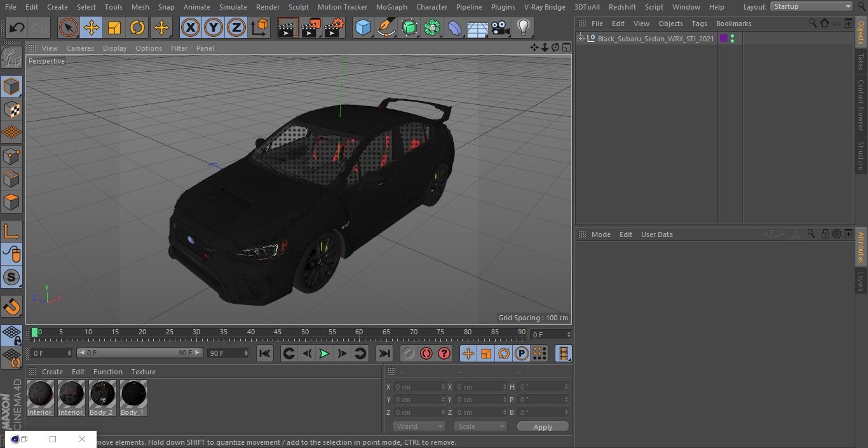Activate the Move tool
Viewport: 868px width, 448px height.
pos(92,27)
